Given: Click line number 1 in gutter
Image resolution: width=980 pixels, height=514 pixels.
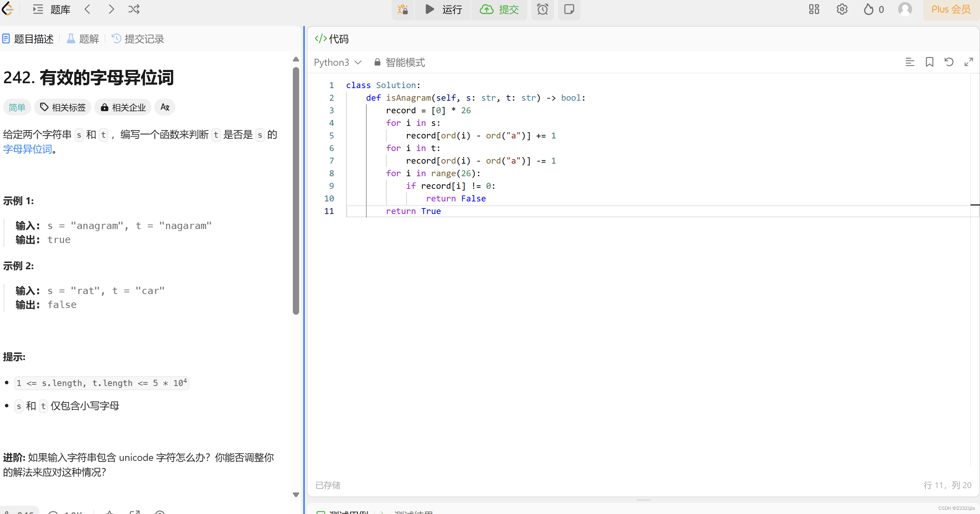Looking at the screenshot, I should [x=331, y=85].
